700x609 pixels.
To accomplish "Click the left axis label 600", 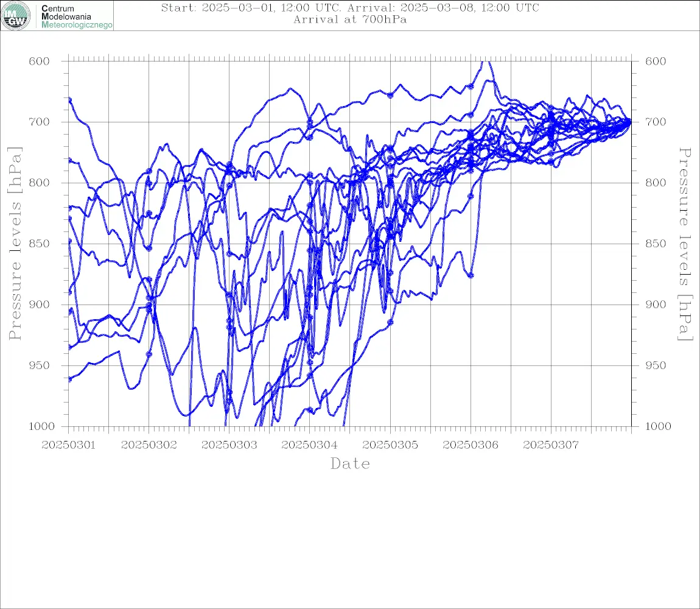I will [40, 62].
